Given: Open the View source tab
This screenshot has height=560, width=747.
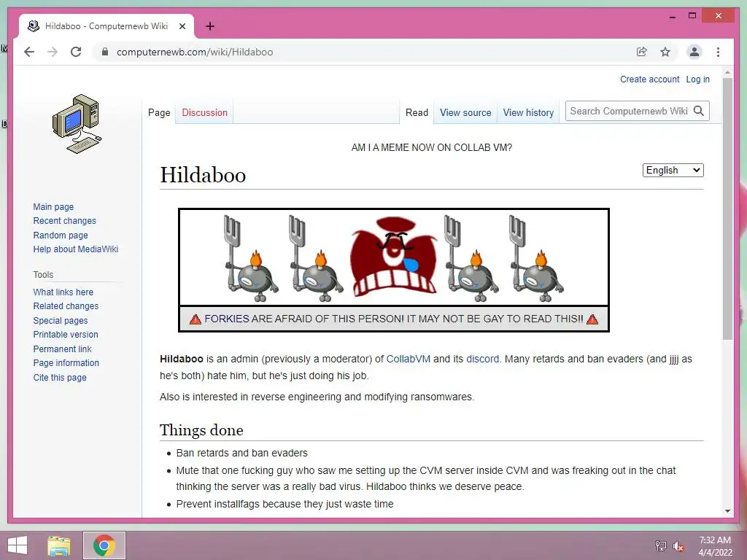Looking at the screenshot, I should [x=465, y=113].
